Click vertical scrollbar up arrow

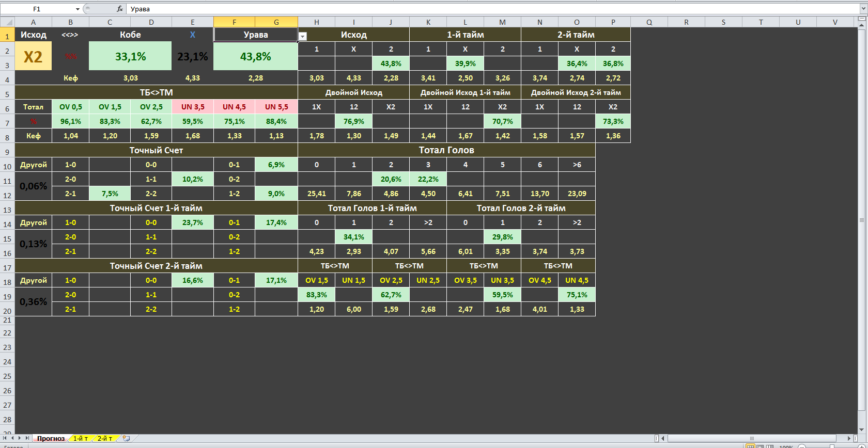tap(861, 25)
